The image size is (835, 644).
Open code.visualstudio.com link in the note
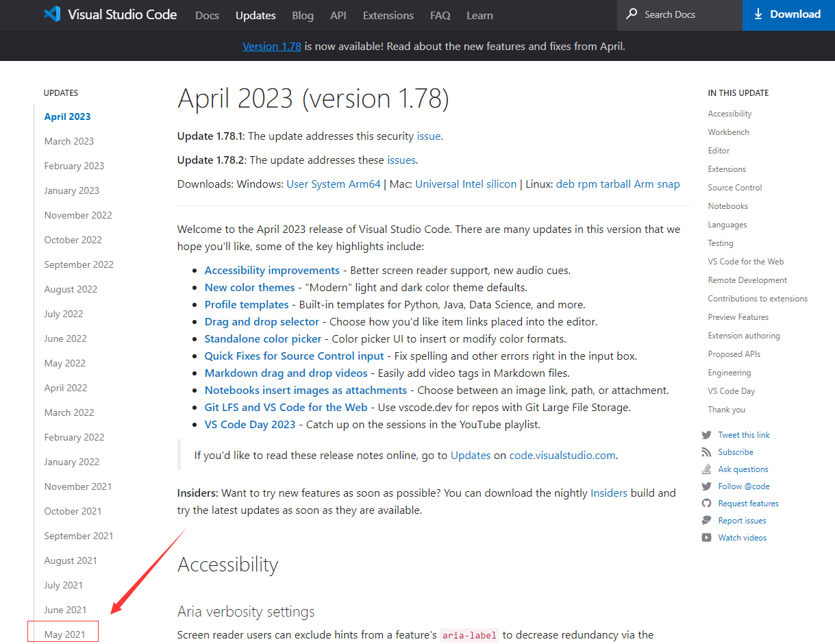(x=562, y=455)
